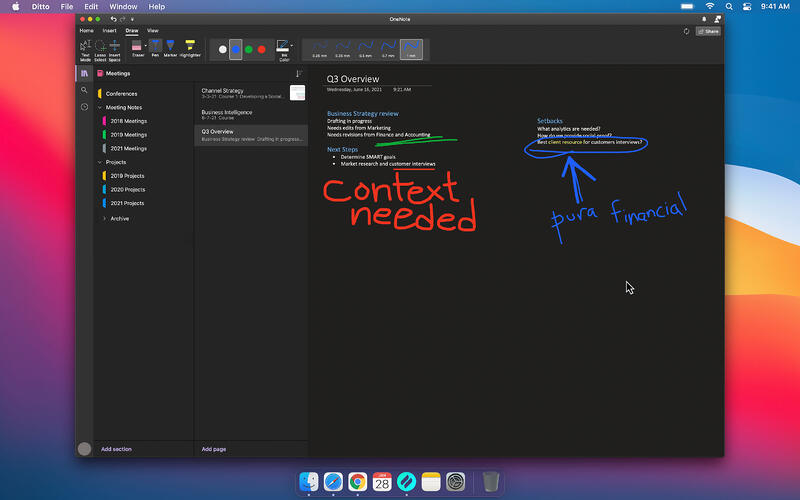Click the Share button
The image size is (800, 500).
click(x=708, y=31)
